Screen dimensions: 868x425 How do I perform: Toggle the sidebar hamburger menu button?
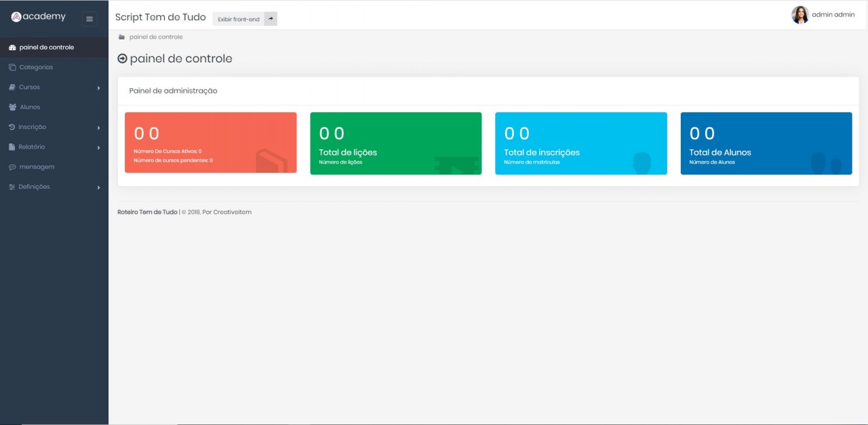point(90,19)
